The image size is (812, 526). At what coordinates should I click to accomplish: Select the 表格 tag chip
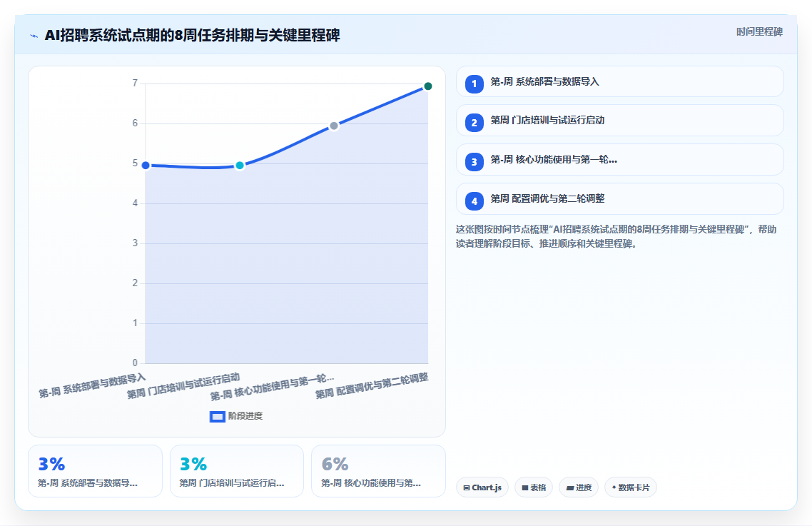534,487
